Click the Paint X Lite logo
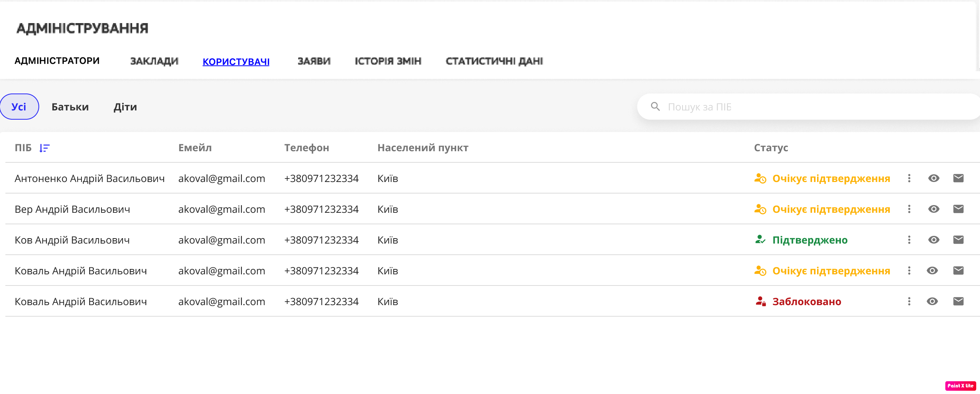Viewport: 980px width, 394px height. pos(960,386)
